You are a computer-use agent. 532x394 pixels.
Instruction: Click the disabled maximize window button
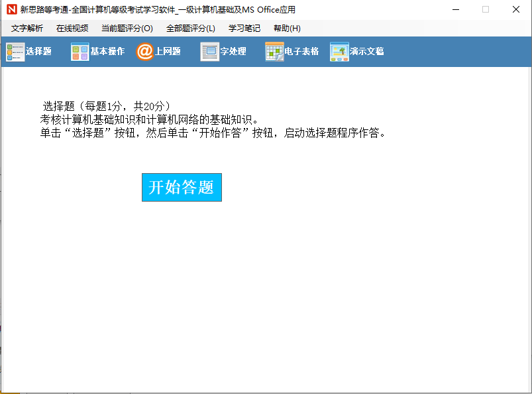pyautogui.click(x=486, y=9)
